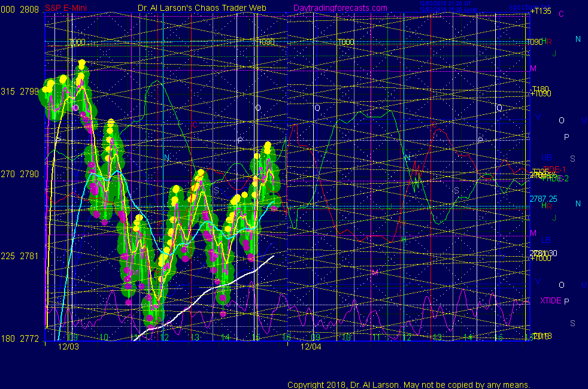Click the cyan "2787.25" price label
Viewport: 588px width, 389px height.
click(x=543, y=199)
